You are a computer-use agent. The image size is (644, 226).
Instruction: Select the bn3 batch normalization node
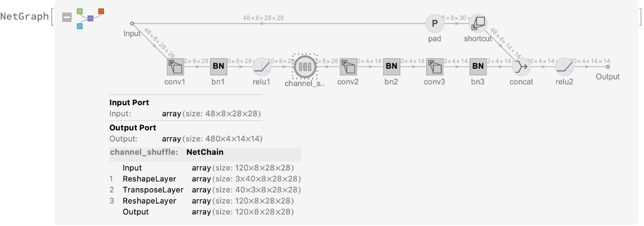(x=478, y=67)
